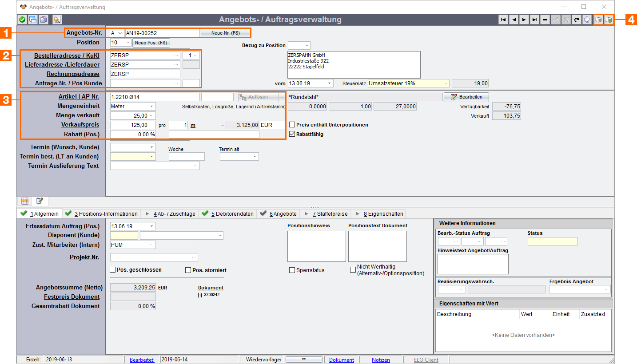The image size is (637, 364).
Task: Tick the Pos. storniert checkbox
Action: [x=188, y=270]
